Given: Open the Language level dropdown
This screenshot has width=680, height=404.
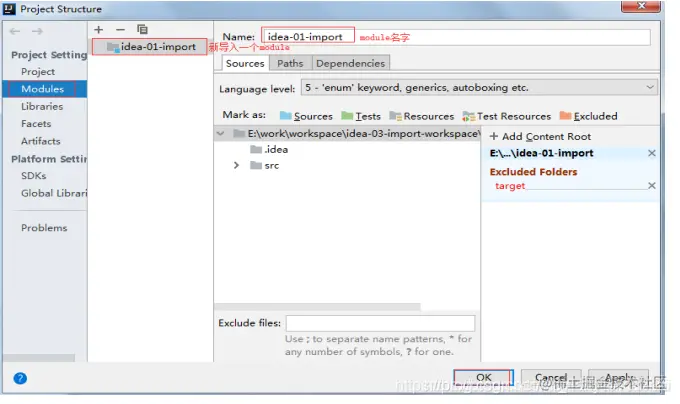Looking at the screenshot, I should (479, 88).
